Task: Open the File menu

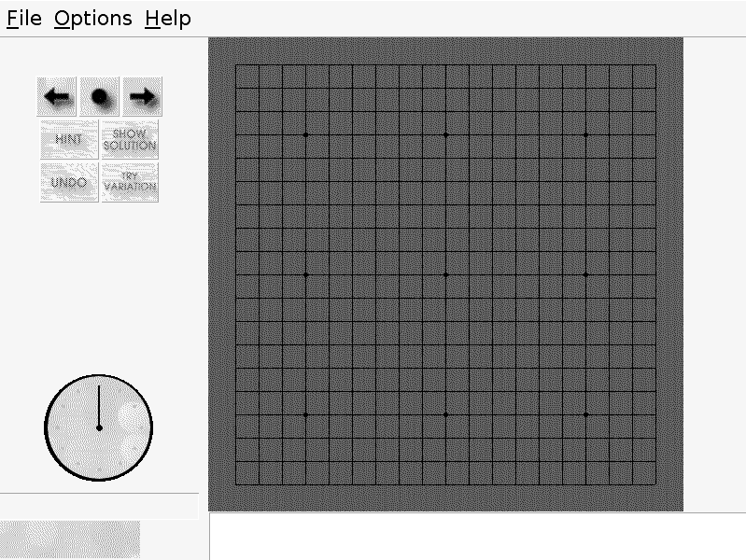Action: 24,19
